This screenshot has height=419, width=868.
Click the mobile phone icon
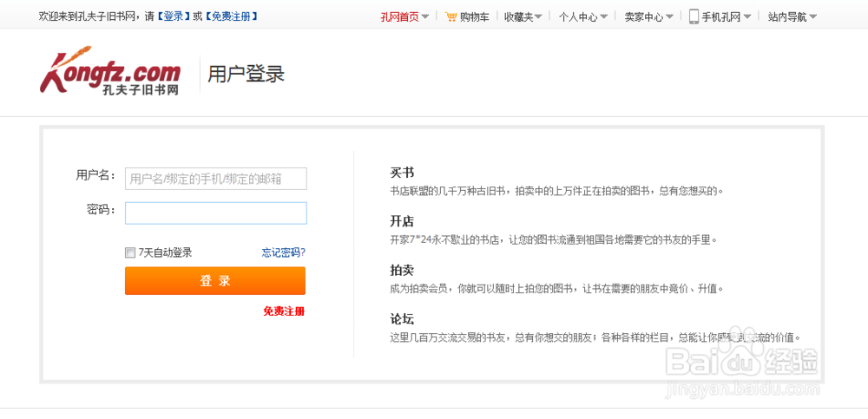(x=694, y=16)
